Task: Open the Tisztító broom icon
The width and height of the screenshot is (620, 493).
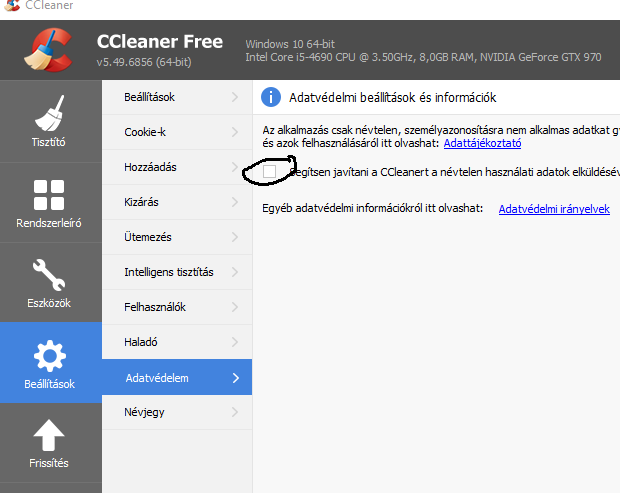Action: [49, 113]
